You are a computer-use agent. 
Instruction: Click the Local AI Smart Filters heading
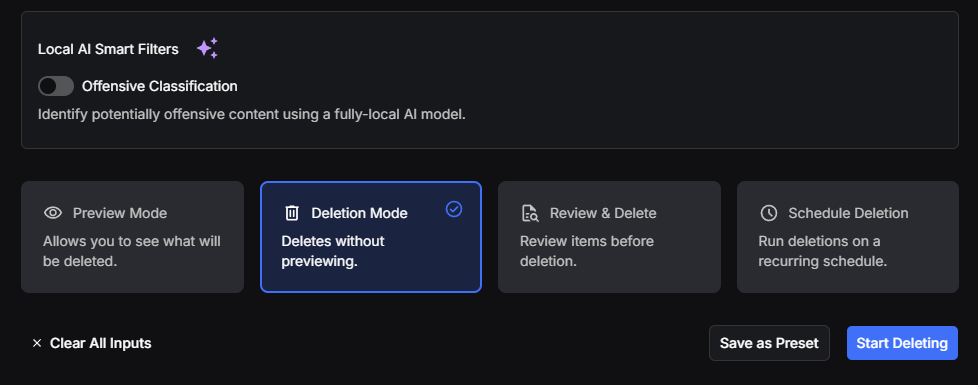pos(109,49)
